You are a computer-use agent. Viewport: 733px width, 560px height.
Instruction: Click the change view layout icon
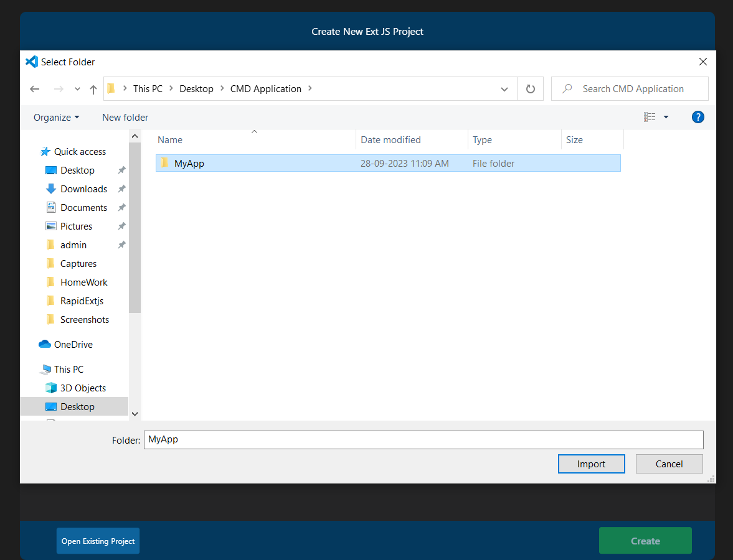tap(650, 117)
